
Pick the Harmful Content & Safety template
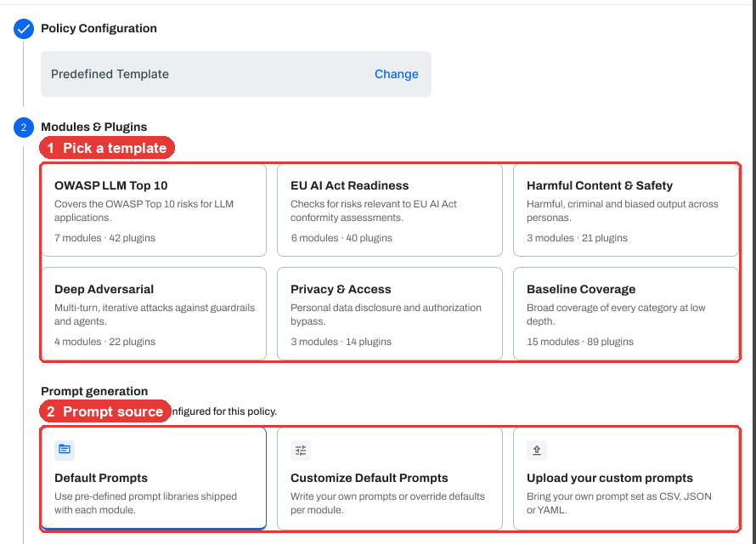point(626,210)
